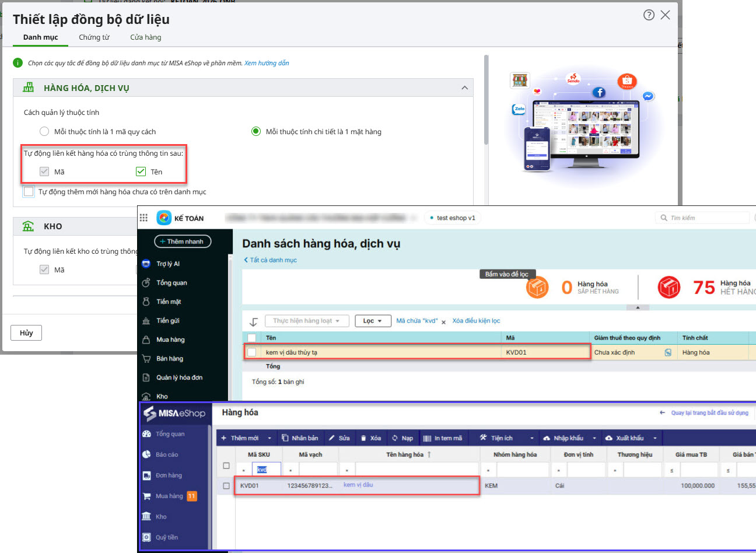Open the Thực hiện hàng loạt dropdown
This screenshot has width=756, height=553.
click(x=307, y=321)
